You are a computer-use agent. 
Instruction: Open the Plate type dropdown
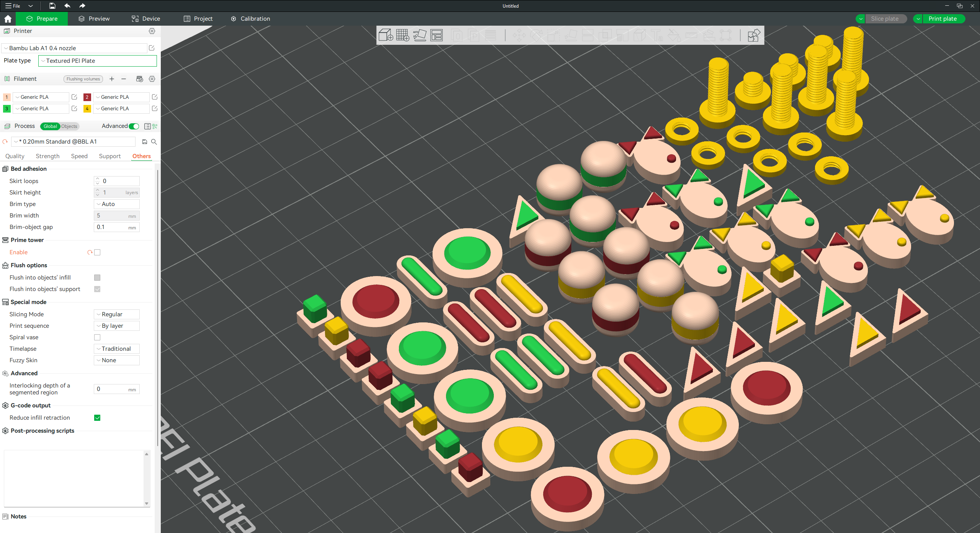98,61
